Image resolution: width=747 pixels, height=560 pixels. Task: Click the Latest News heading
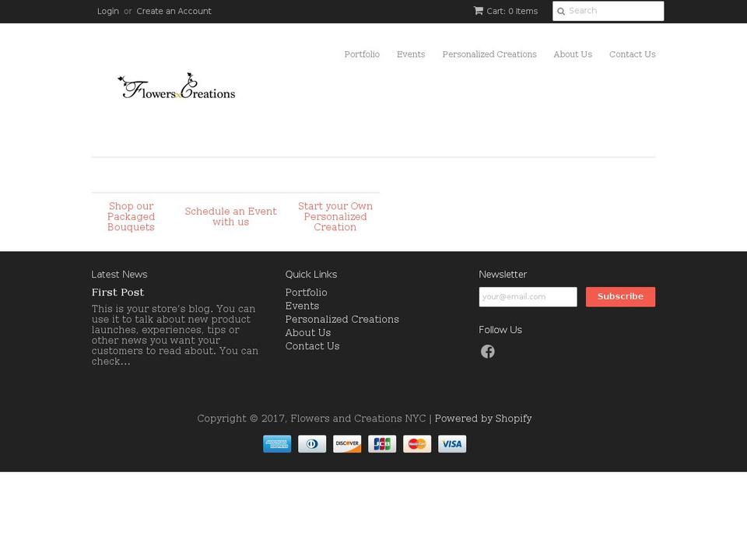click(119, 275)
